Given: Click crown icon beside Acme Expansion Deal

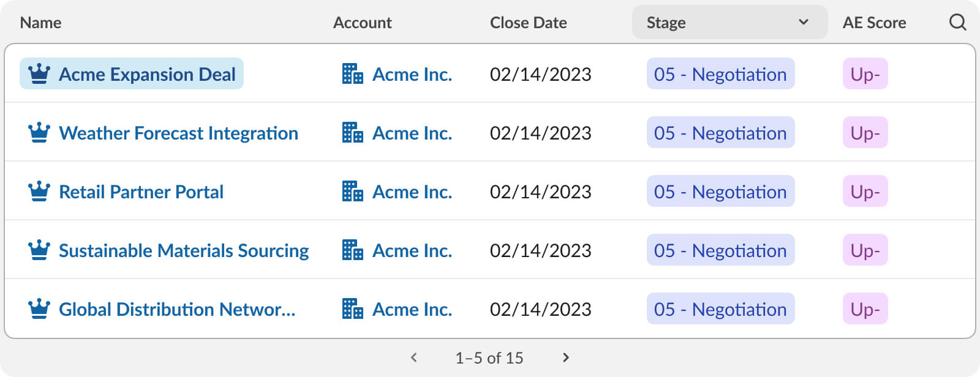Looking at the screenshot, I should click(39, 74).
